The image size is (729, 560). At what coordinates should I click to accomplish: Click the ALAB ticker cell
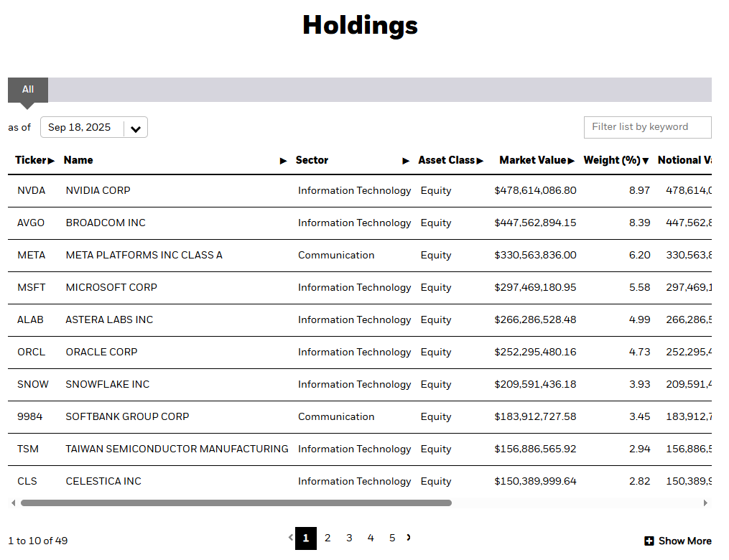click(x=30, y=319)
